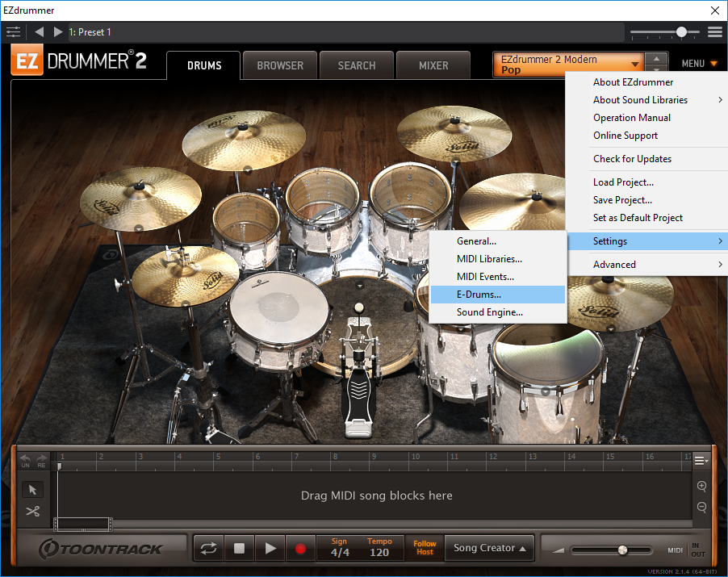Click the EZ Drummer 2 logo
The height and width of the screenshot is (577, 728).
point(79,61)
